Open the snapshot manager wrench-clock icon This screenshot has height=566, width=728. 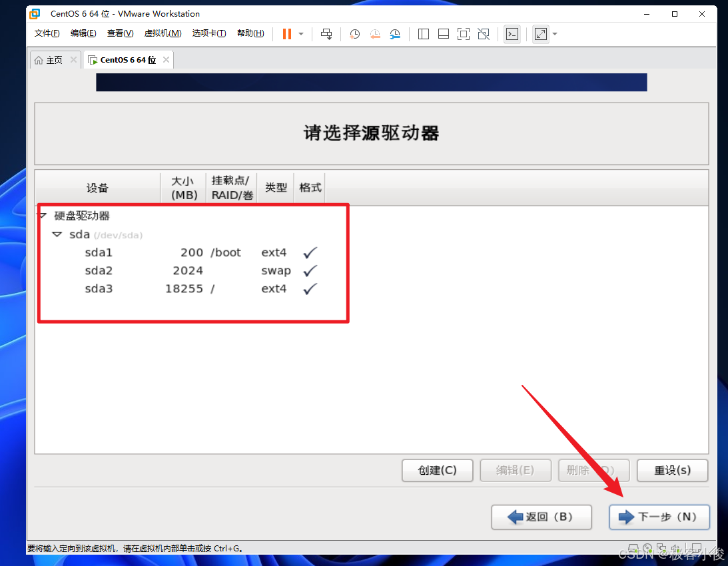pos(395,34)
